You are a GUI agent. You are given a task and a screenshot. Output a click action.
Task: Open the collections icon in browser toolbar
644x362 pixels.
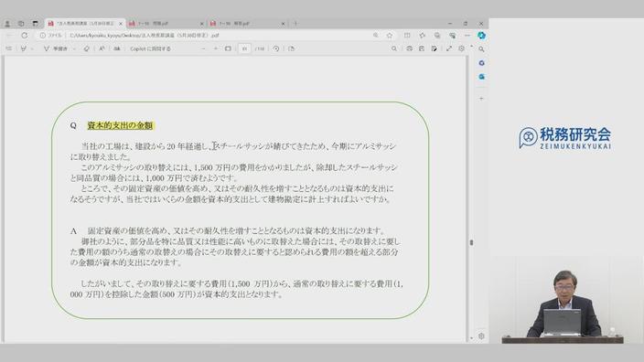coord(437,36)
